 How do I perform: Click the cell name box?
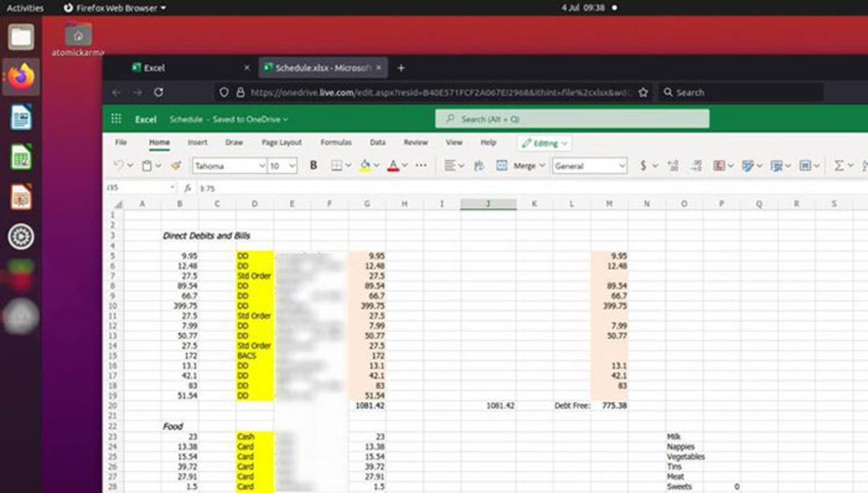pyautogui.click(x=140, y=187)
